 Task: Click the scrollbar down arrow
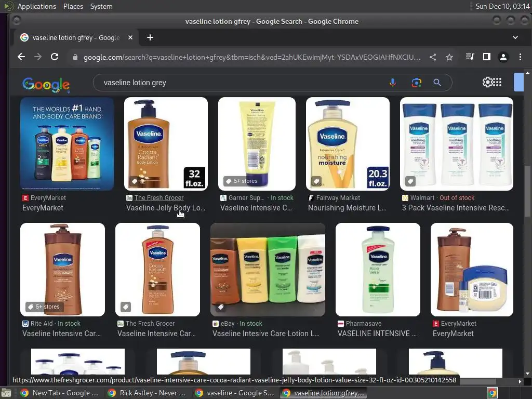coord(527,374)
